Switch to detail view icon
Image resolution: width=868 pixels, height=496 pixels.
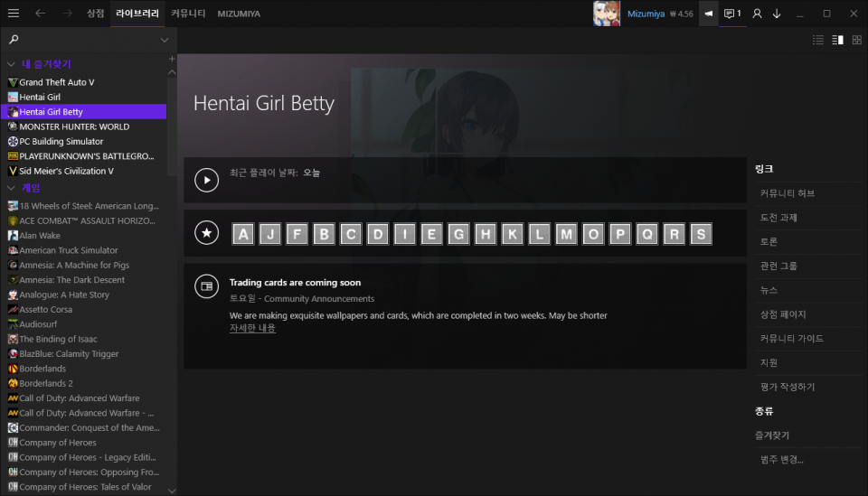(x=837, y=40)
